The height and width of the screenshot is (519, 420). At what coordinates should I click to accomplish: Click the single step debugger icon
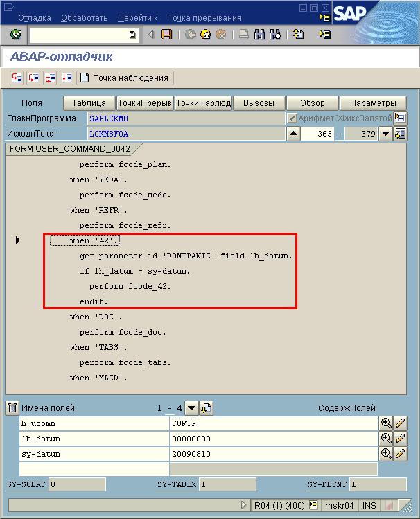click(x=17, y=78)
